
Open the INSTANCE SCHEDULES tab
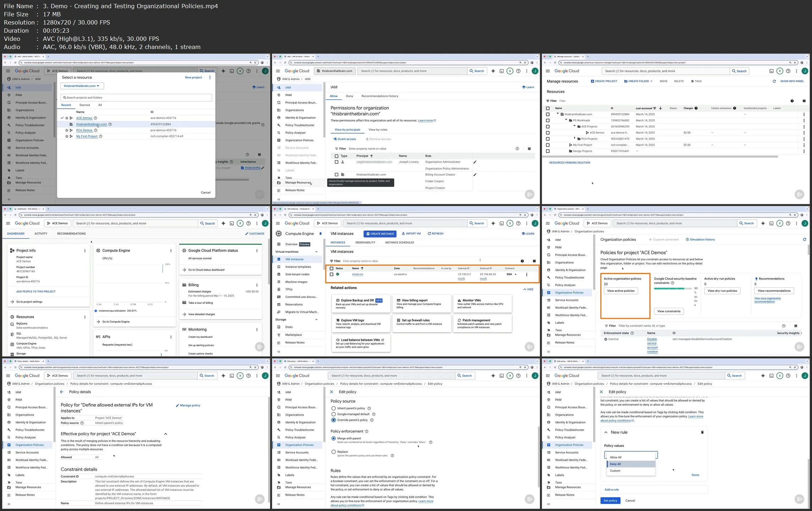(x=399, y=243)
